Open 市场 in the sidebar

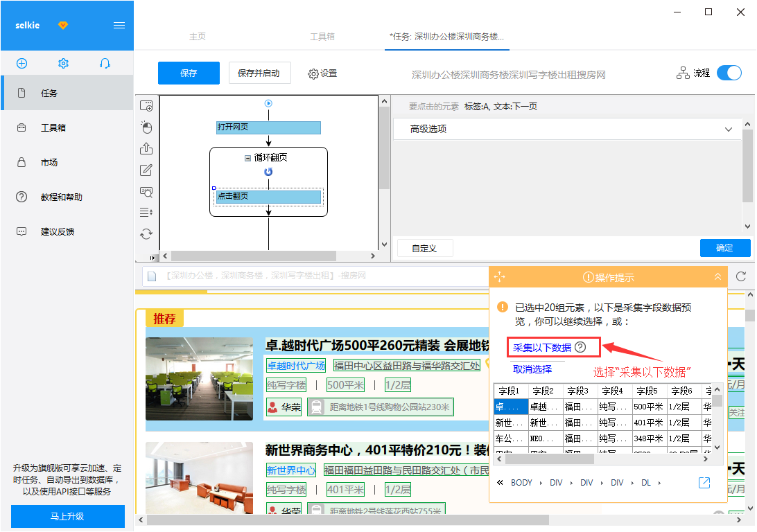tap(67, 163)
